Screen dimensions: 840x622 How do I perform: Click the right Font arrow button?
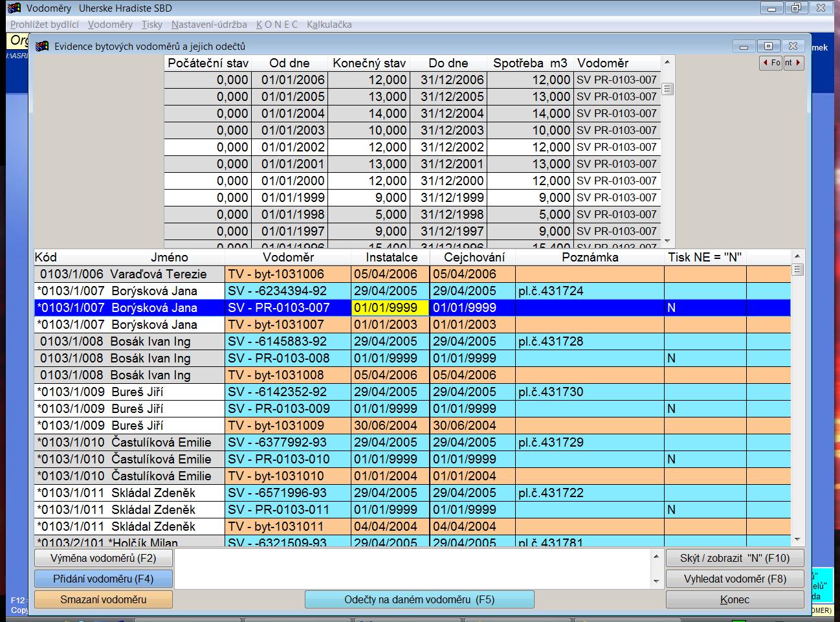click(x=793, y=63)
